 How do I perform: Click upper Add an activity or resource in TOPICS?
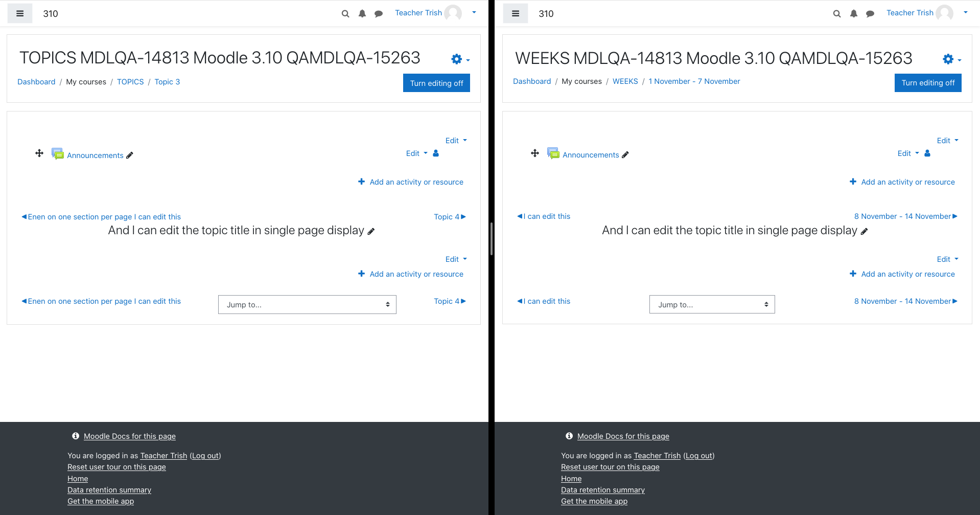click(411, 182)
